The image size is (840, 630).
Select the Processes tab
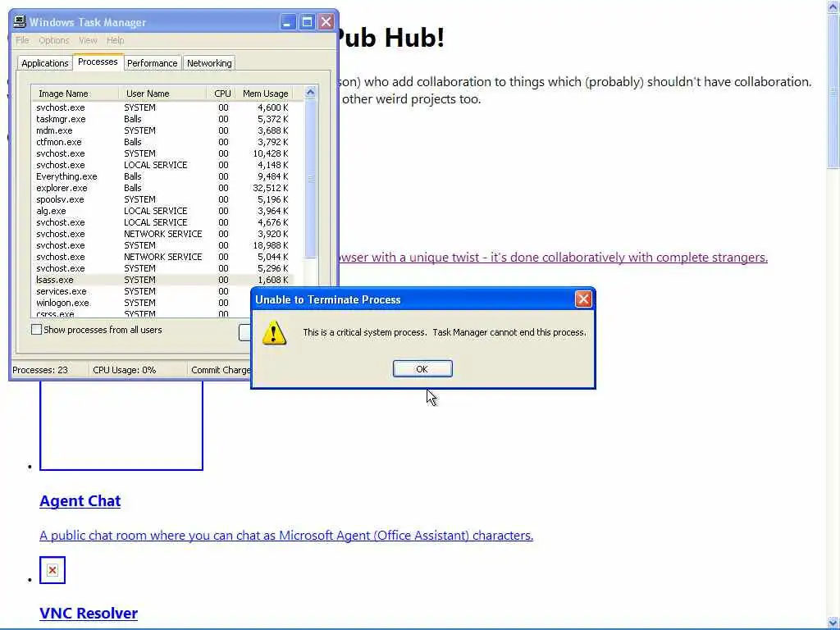pyautogui.click(x=98, y=62)
